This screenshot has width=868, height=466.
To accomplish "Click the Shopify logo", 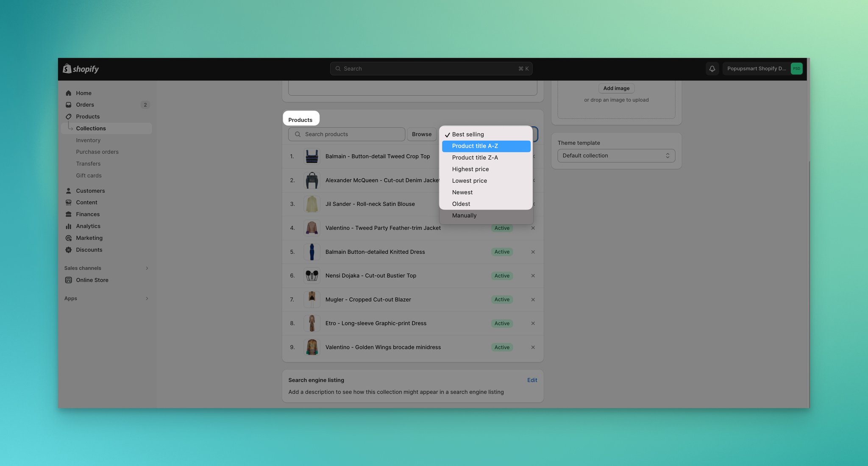I will click(x=81, y=69).
